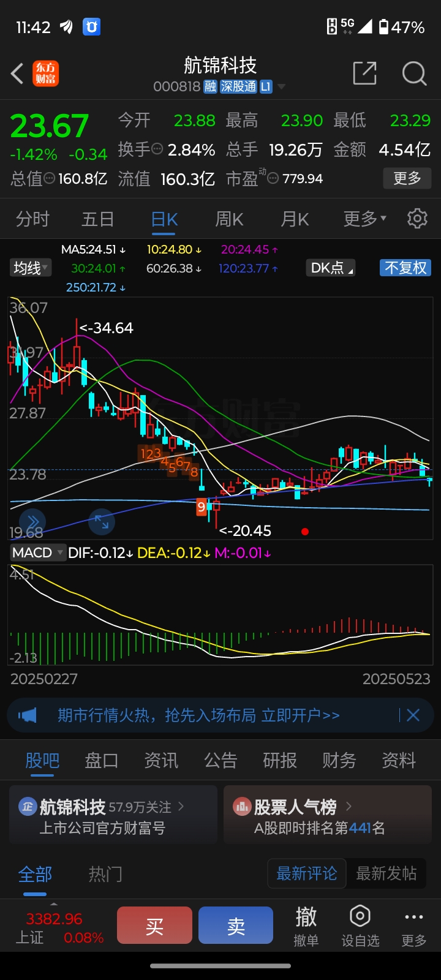Tap the MACD histogram panel

click(x=221, y=614)
